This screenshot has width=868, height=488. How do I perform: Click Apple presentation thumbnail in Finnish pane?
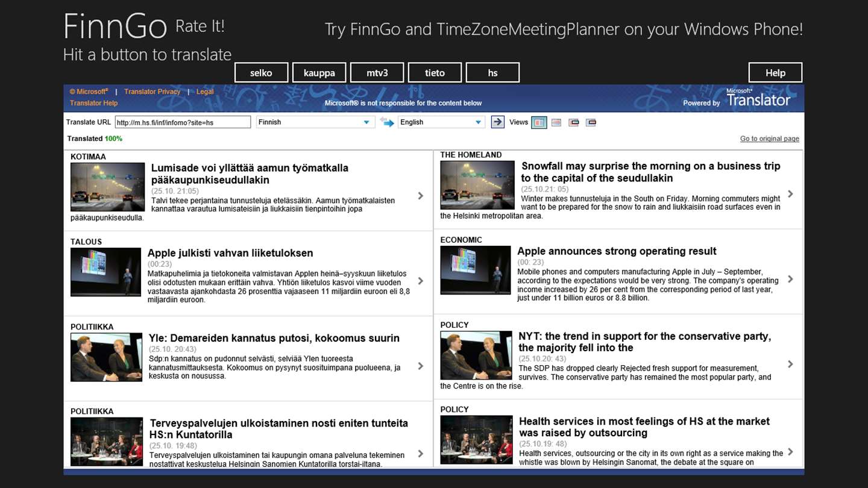tap(105, 272)
